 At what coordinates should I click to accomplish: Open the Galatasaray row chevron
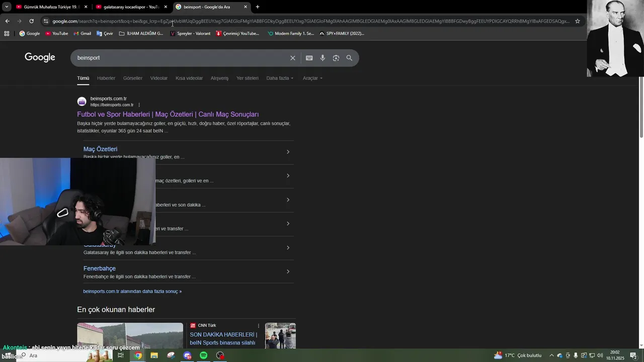point(288,247)
